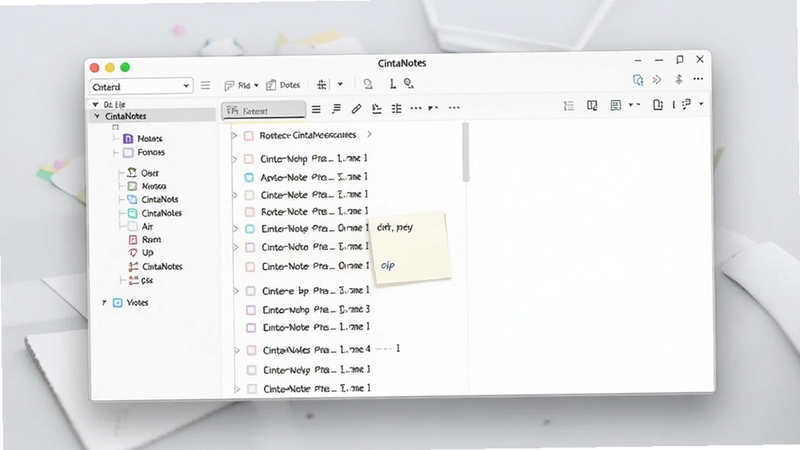Image resolution: width=800 pixels, height=450 pixels.
Task: Select the Oser item in the sidebar
Action: tap(149, 173)
